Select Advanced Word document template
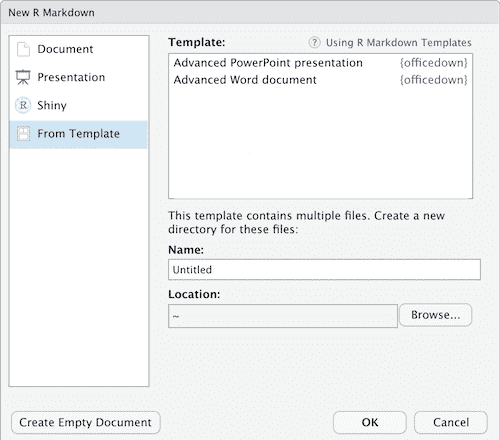The width and height of the screenshot is (500, 440). click(x=320, y=80)
